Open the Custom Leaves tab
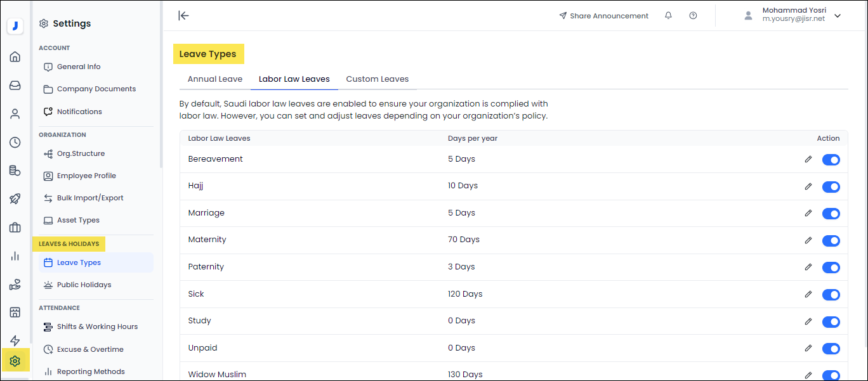 click(x=377, y=79)
